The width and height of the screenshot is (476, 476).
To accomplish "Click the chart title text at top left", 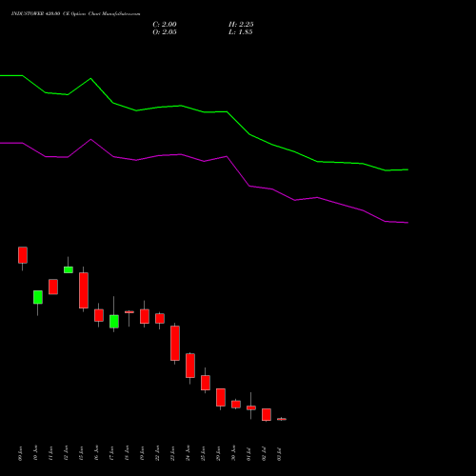I will point(75,13).
